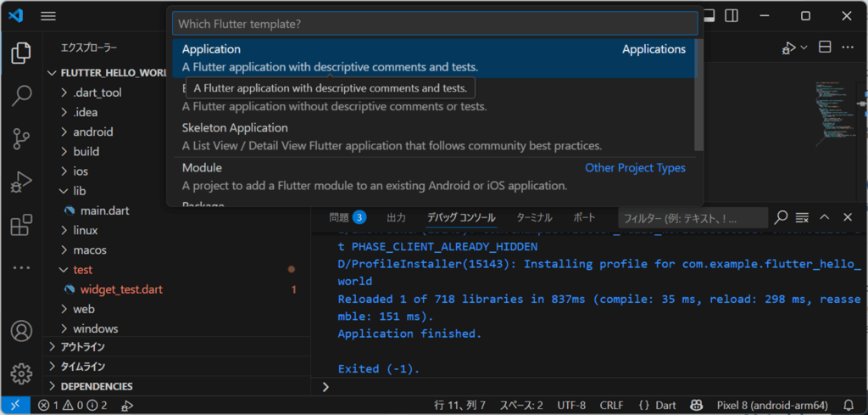Click the VS Code logo icon
The height and width of the screenshot is (415, 868).
pos(15,16)
